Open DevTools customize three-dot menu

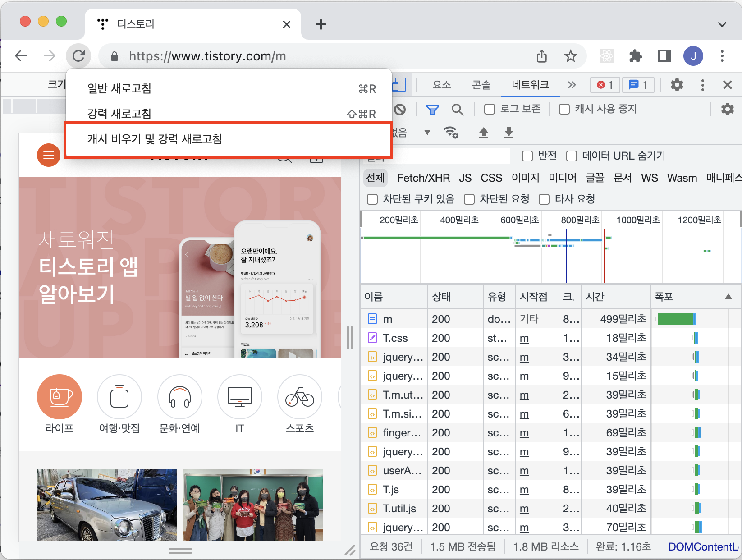click(702, 85)
